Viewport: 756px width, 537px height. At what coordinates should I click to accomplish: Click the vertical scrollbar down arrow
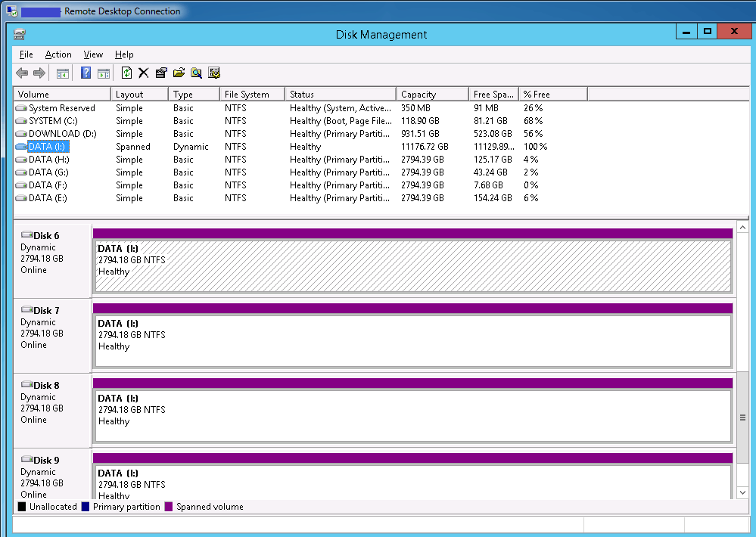coord(742,492)
